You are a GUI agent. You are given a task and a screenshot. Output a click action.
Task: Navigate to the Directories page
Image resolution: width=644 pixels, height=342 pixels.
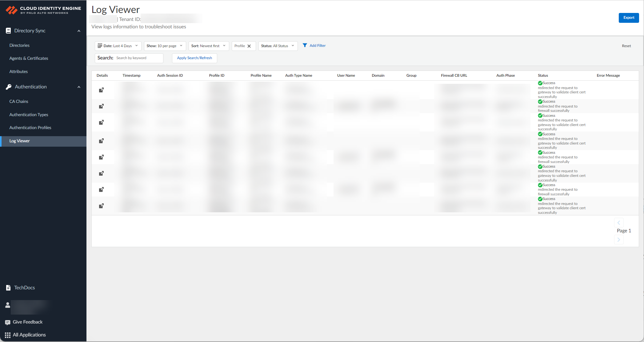coord(19,45)
